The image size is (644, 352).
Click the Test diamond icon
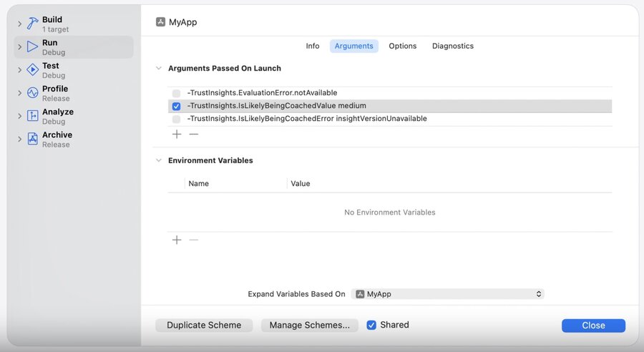tap(32, 70)
